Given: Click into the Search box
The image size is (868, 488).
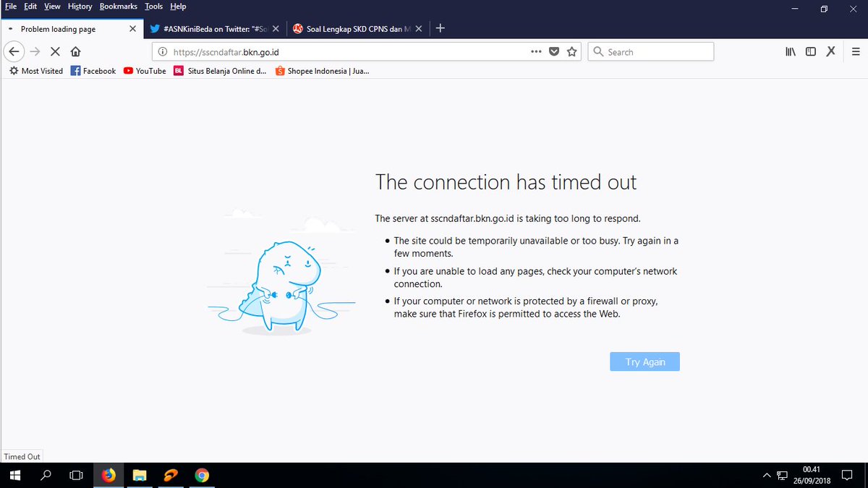Looking at the screenshot, I should click(651, 52).
